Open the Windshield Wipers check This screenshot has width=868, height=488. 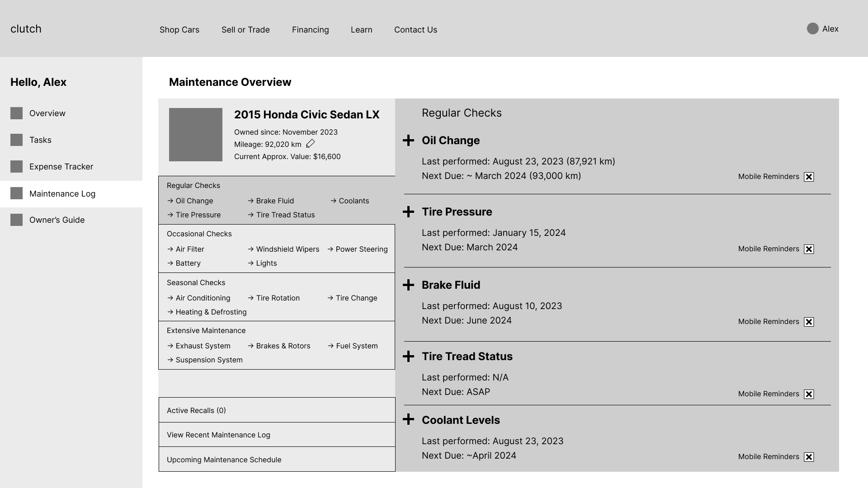point(283,249)
